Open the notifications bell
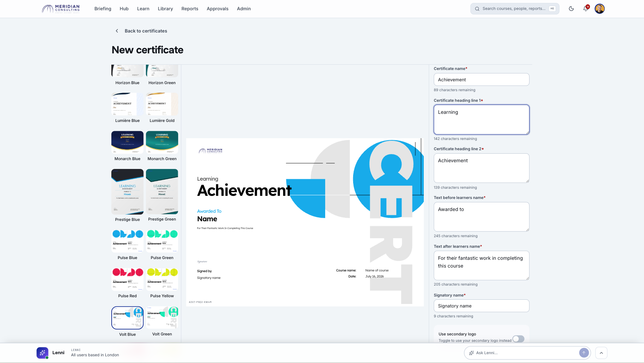Screen dimensions: 644x363 click(586, 8)
